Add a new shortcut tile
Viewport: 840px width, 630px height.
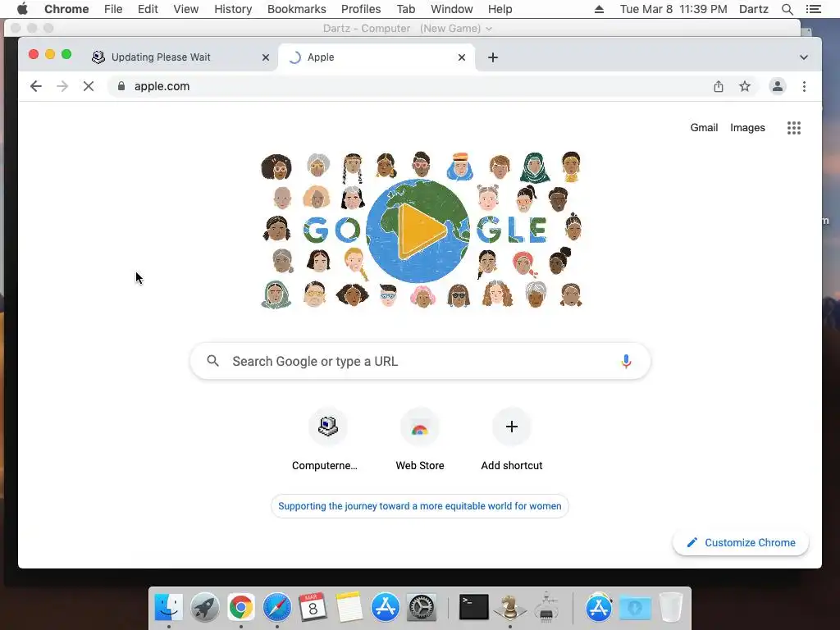(512, 441)
